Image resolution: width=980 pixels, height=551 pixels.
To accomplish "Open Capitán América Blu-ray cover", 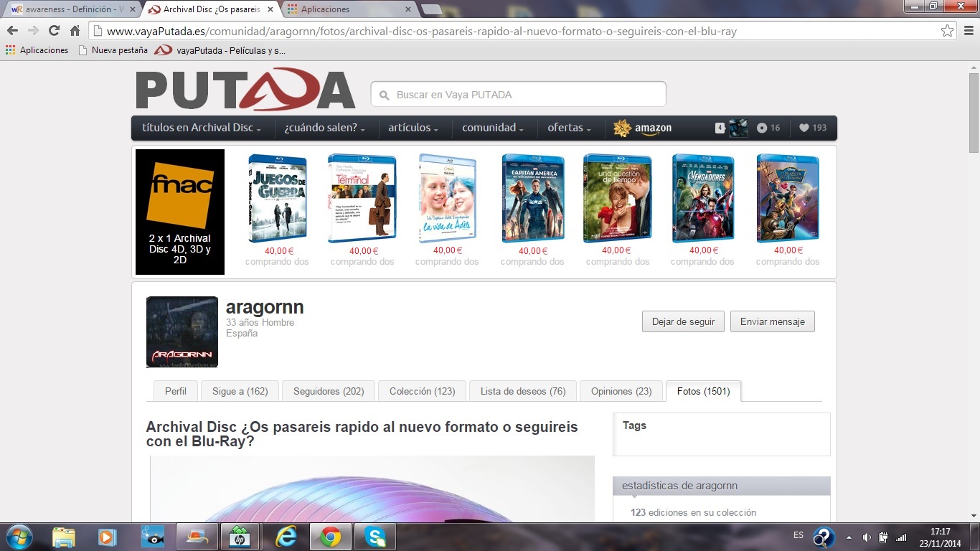I will click(x=533, y=199).
